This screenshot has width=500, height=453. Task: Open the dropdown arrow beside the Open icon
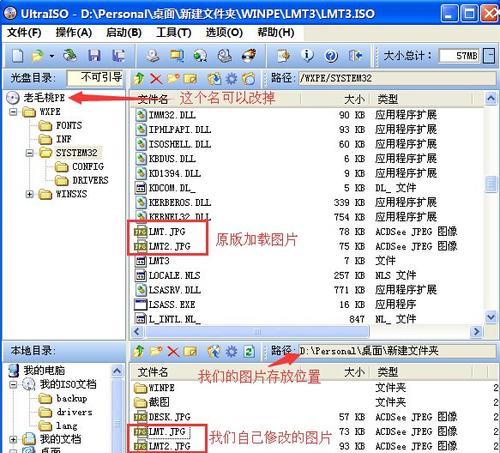click(52, 56)
